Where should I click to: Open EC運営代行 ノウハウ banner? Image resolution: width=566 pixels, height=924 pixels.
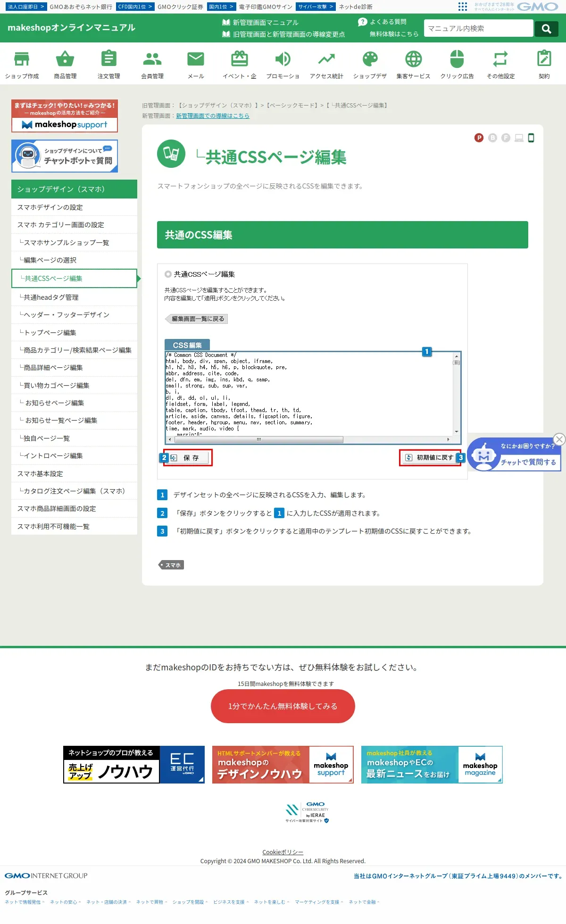click(x=134, y=765)
